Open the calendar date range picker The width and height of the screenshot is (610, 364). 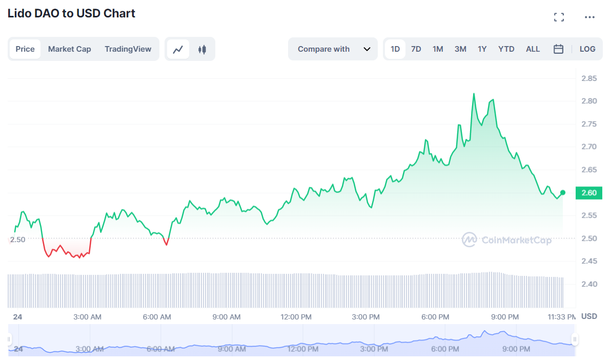[558, 49]
